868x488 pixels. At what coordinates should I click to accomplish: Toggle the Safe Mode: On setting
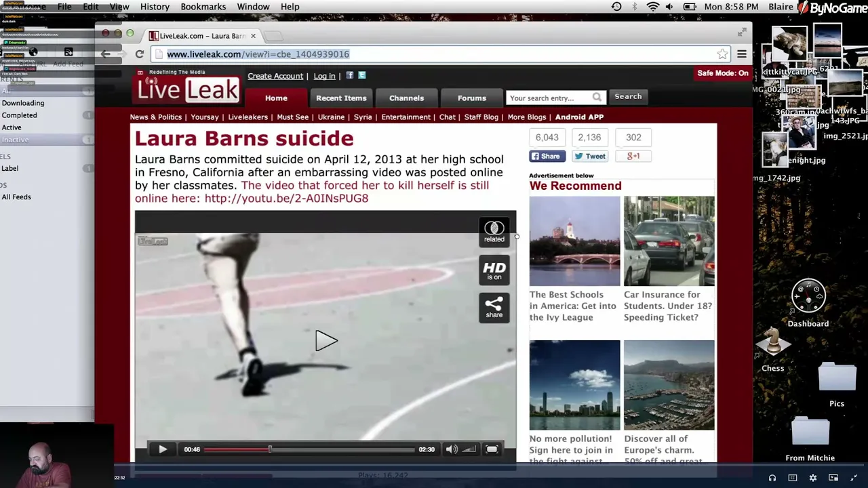723,73
